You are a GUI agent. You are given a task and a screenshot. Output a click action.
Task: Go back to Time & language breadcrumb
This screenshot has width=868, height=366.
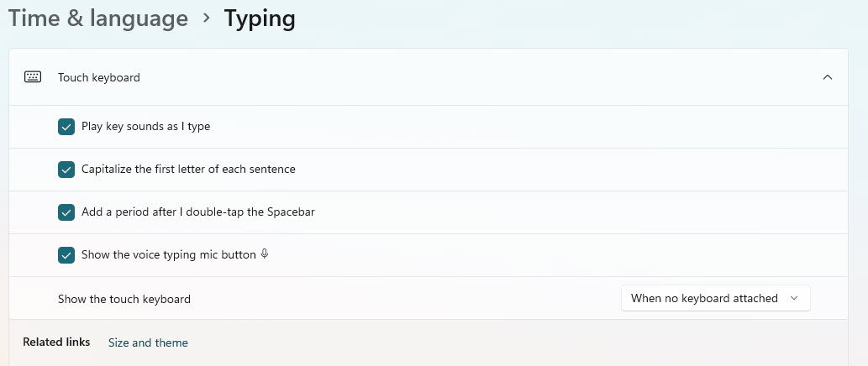click(x=98, y=18)
